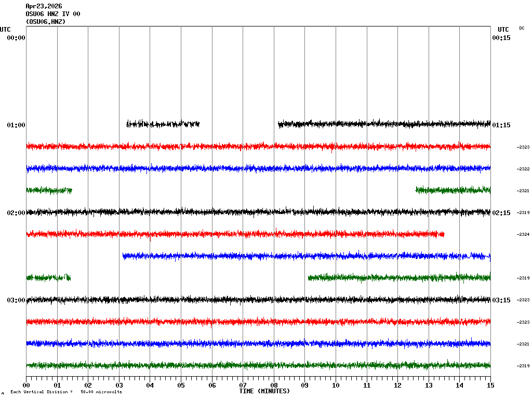Click the 00:15 end-time label
This screenshot has height=399, width=532.
501,38
